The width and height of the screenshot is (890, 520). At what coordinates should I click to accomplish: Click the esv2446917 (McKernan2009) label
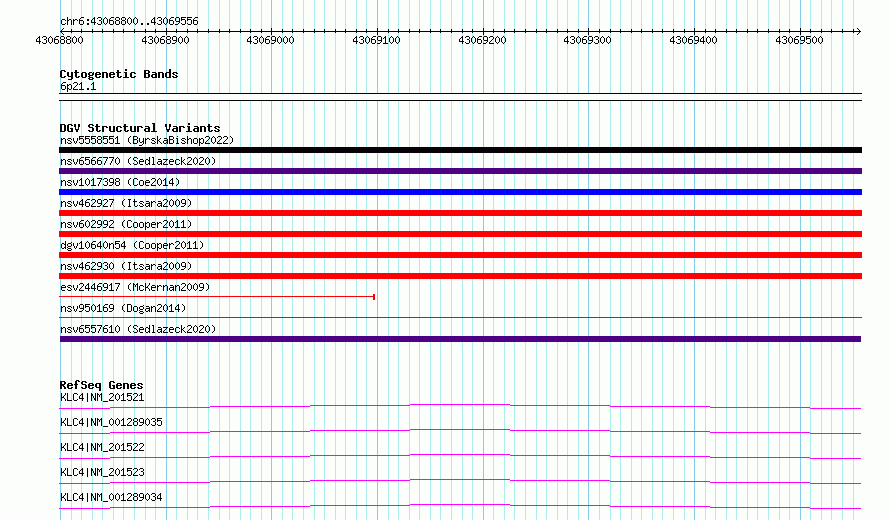135,287
